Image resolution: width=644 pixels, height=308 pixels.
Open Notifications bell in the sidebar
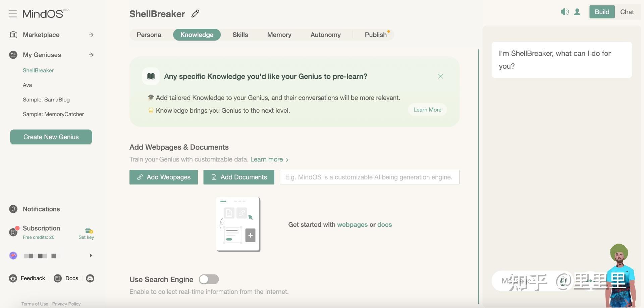(13, 209)
